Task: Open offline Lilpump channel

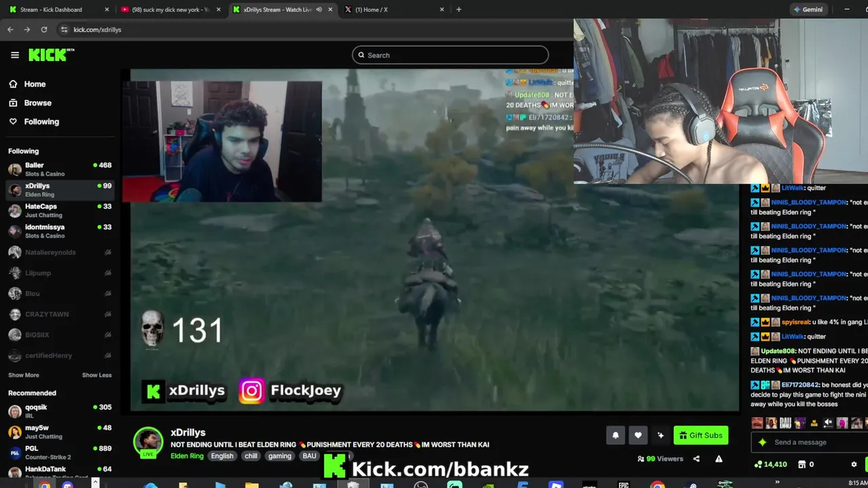Action: 60,273
